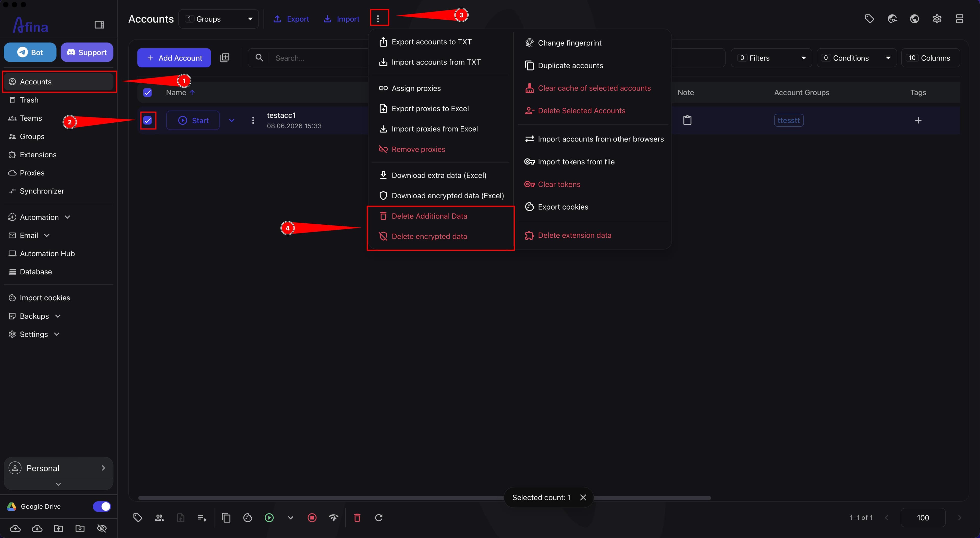The width and height of the screenshot is (980, 538).
Task: Click the Export button in header
Action: [291, 19]
